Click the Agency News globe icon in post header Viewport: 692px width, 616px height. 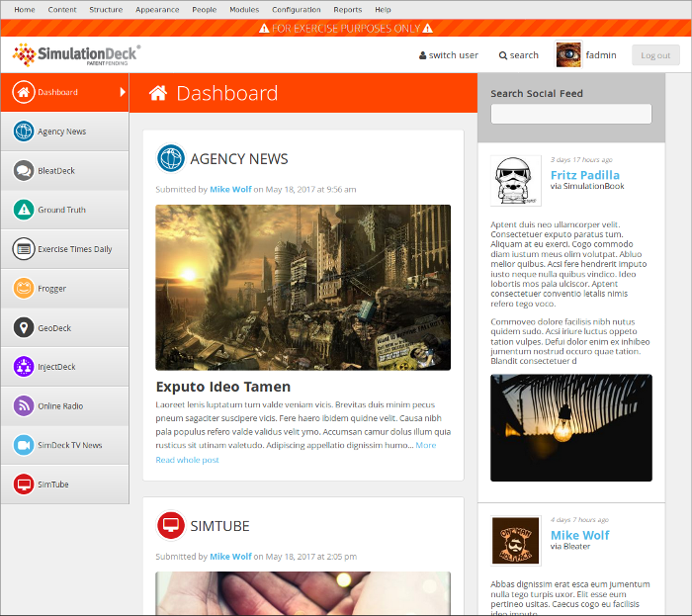point(171,158)
